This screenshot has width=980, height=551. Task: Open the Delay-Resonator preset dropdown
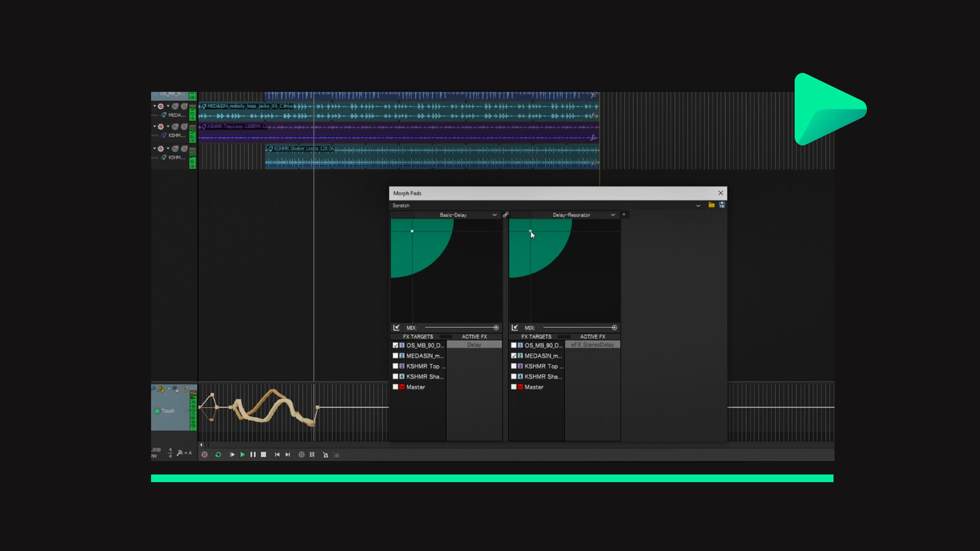612,215
